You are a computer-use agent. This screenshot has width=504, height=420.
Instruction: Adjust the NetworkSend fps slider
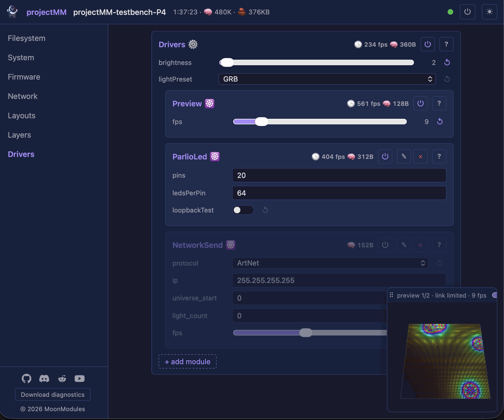click(310, 333)
